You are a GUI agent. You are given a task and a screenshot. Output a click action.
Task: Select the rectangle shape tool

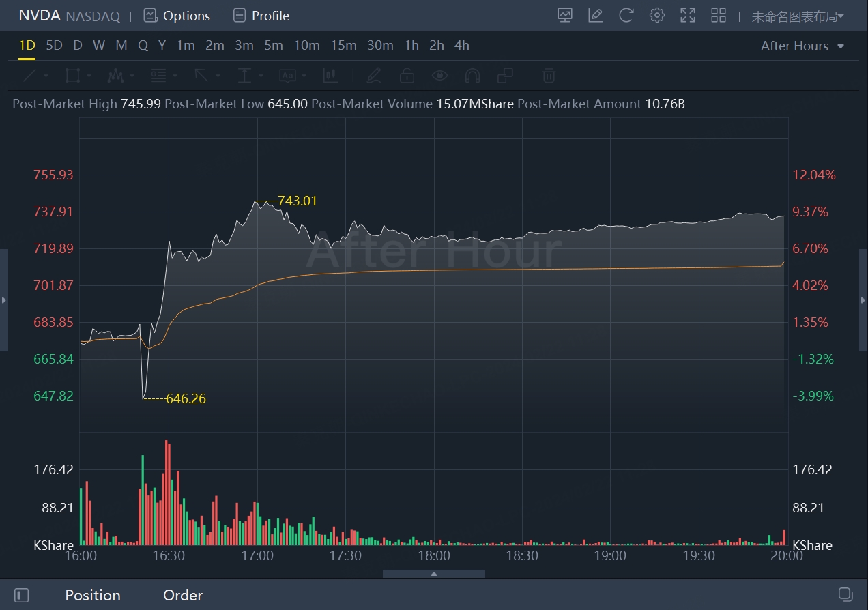coord(72,75)
